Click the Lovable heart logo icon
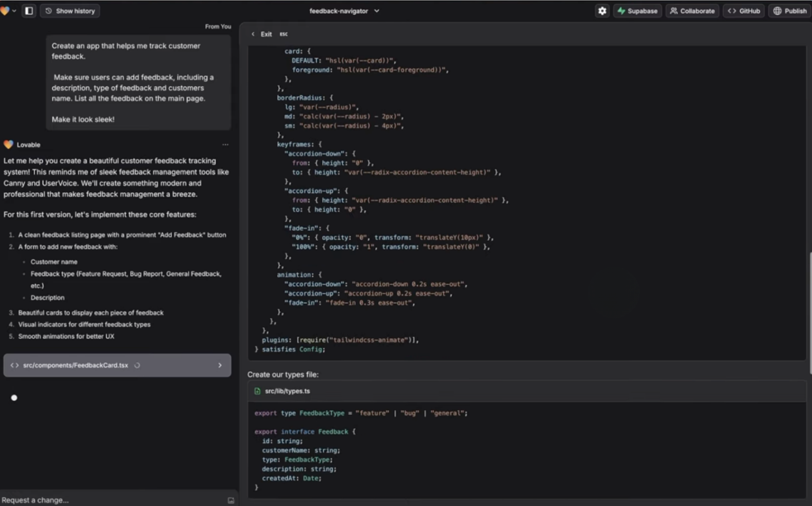Screen dimensions: 812x506 tap(5, 11)
